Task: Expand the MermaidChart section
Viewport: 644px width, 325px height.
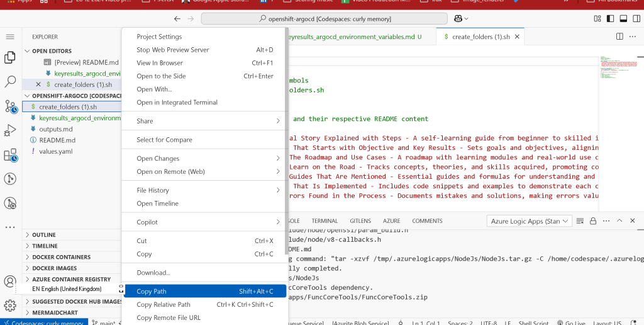Action: coord(72,312)
